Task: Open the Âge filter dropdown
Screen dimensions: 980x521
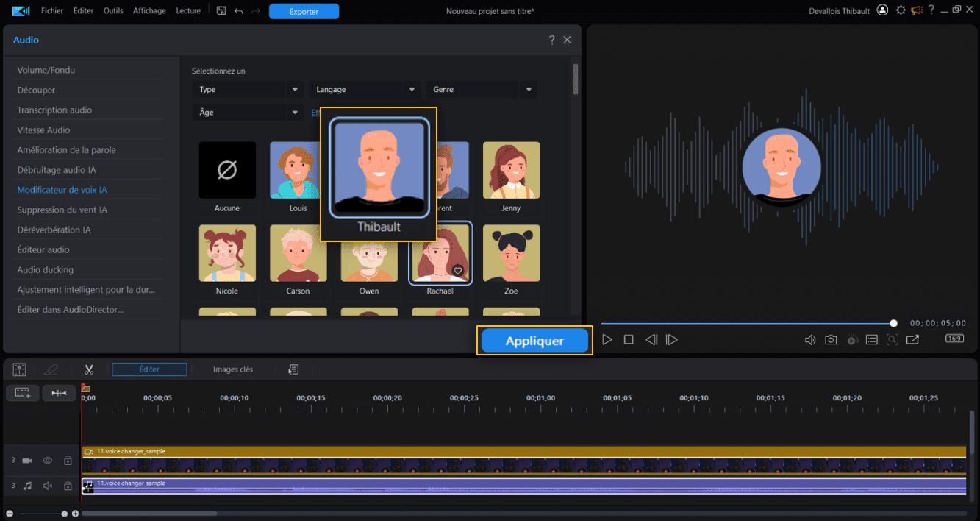Action: (247, 113)
